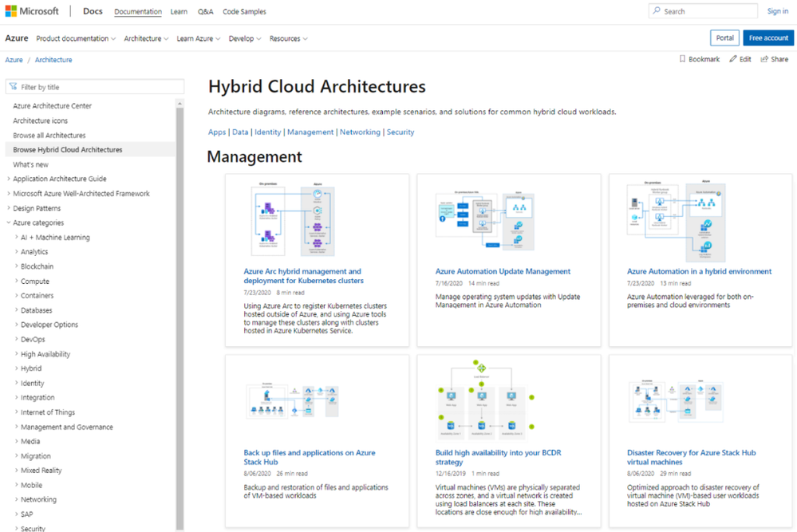Expand the Networking category

tap(16, 499)
